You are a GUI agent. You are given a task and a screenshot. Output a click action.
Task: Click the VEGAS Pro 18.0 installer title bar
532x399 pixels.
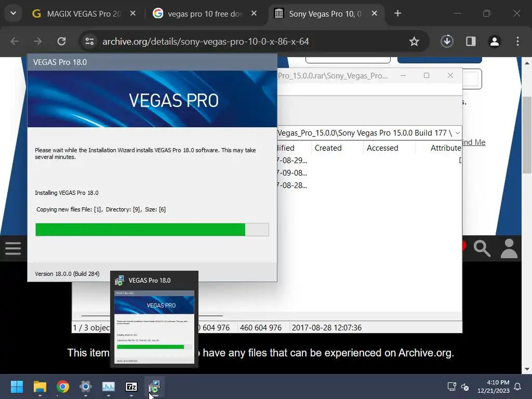152,62
